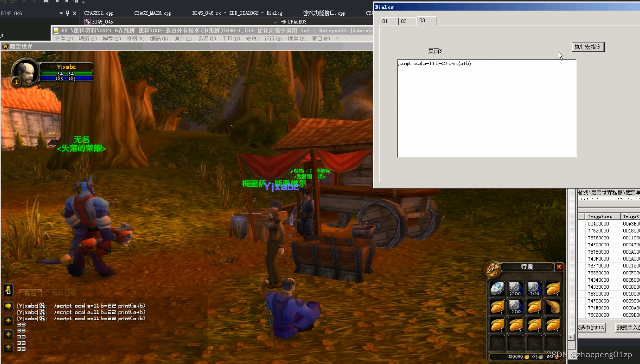Click the waterskin item in the bag
This screenshot has width=640, height=364.
[x=552, y=307]
